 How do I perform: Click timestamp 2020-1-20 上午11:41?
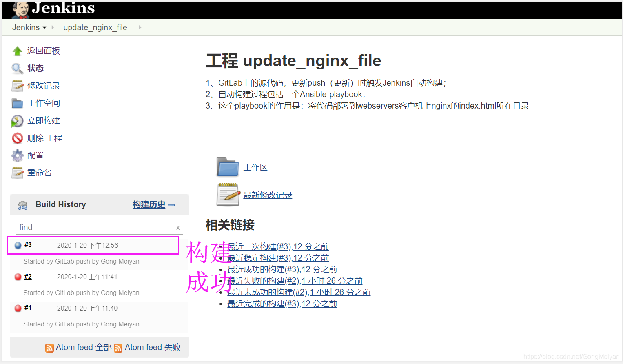pos(87,277)
